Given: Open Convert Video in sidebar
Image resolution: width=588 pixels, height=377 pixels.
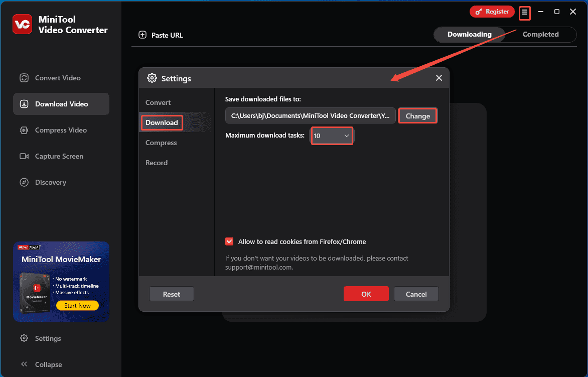Looking at the screenshot, I should (61, 78).
